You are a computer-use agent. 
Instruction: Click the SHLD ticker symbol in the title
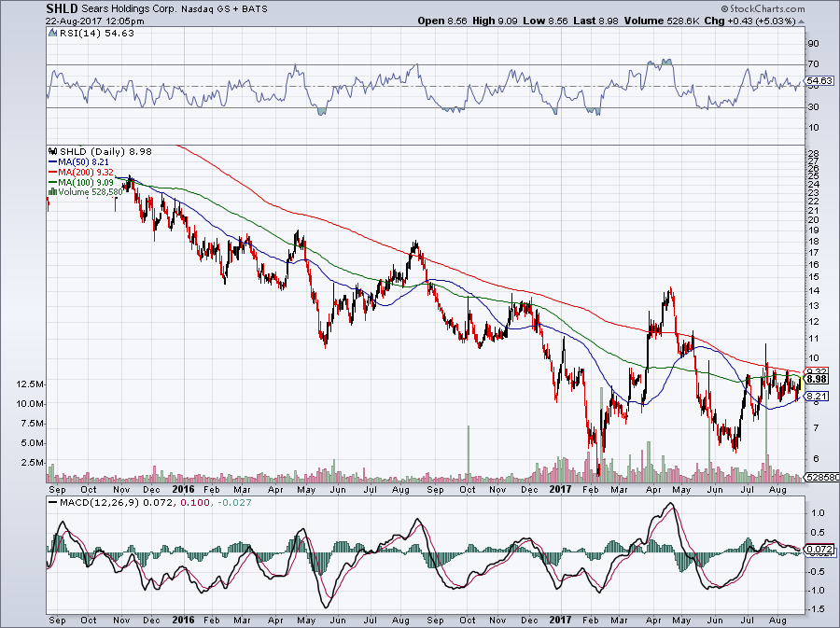tap(63, 8)
